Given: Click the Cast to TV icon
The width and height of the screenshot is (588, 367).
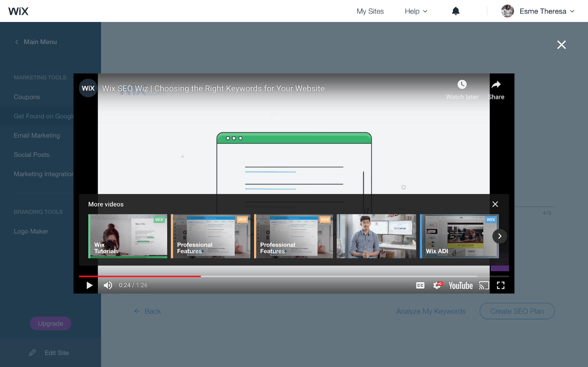Looking at the screenshot, I should tap(484, 285).
